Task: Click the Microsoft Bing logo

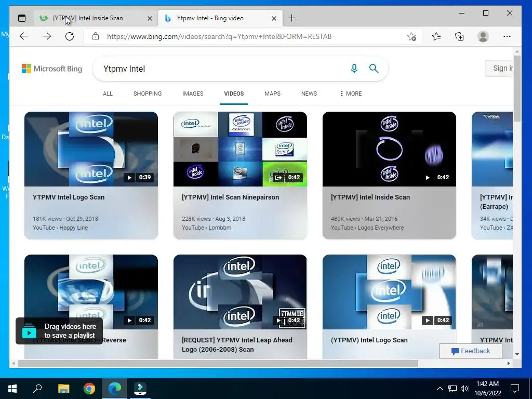Action: tap(52, 69)
